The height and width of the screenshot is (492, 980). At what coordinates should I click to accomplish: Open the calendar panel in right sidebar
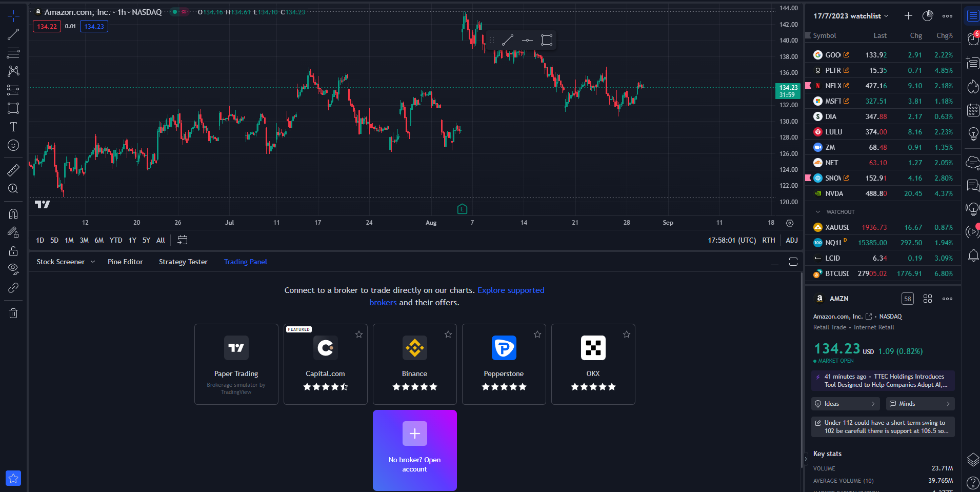972,110
